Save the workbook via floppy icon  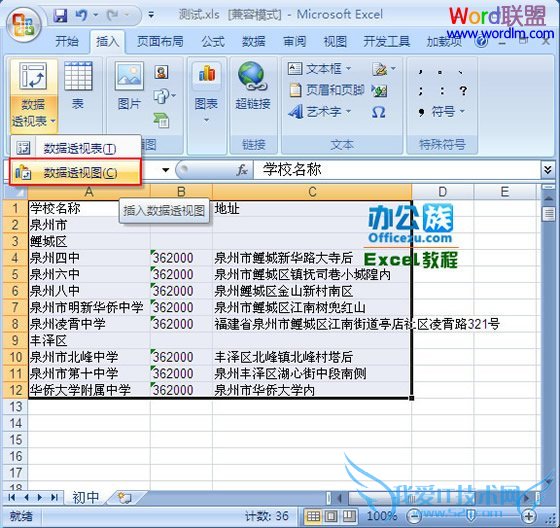(60, 15)
